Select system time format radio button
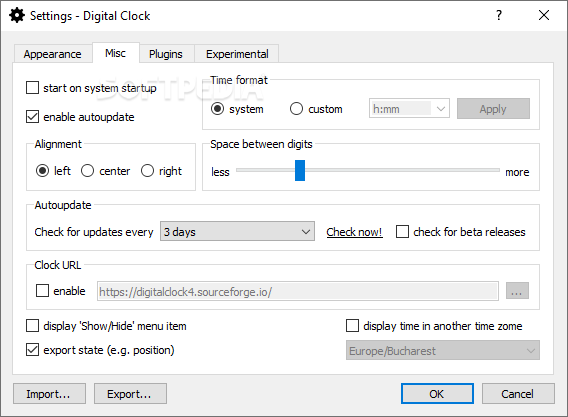568x417 pixels. click(217, 109)
